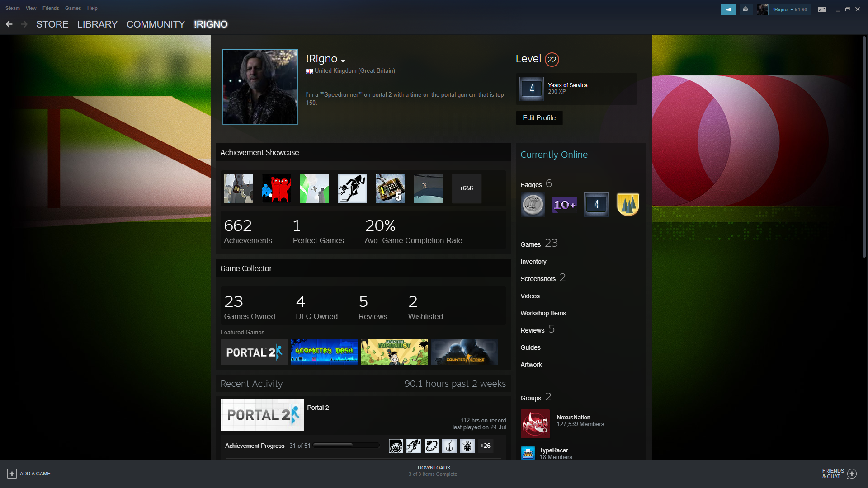
Task: Open the account dropdown showing £1.90
Action: tap(790, 9)
